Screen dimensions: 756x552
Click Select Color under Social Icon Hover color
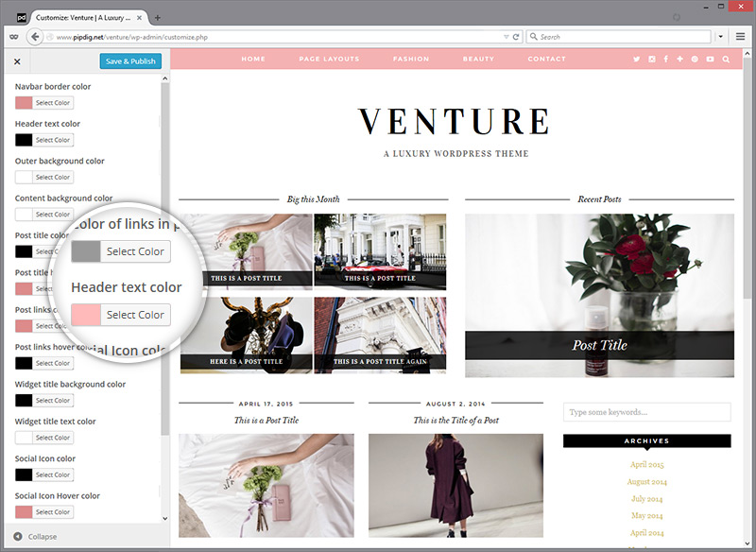pos(53,511)
